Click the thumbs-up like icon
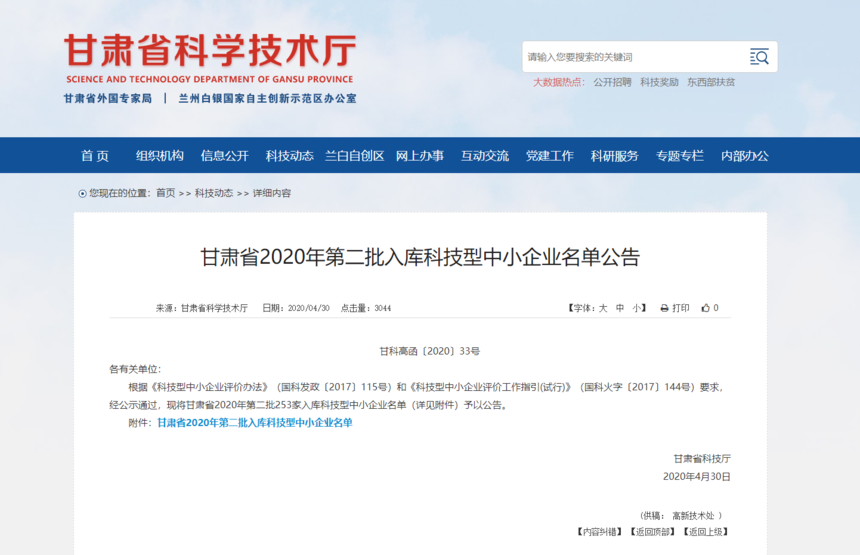This screenshot has width=860, height=555. click(x=706, y=308)
